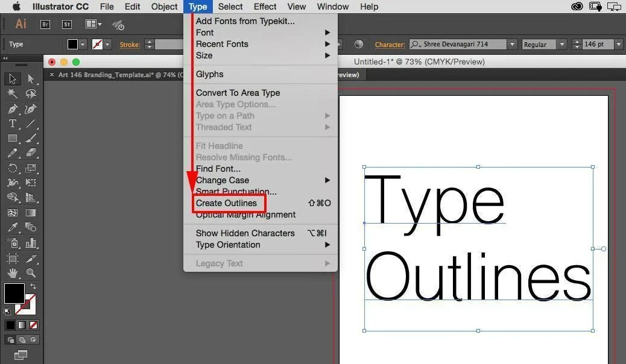This screenshot has height=364, width=626.
Task: Select the Artboard tool
Action: tap(13, 258)
